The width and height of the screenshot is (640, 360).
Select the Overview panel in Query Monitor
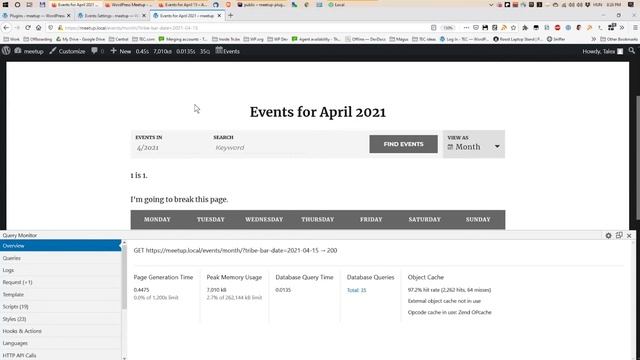point(60,246)
